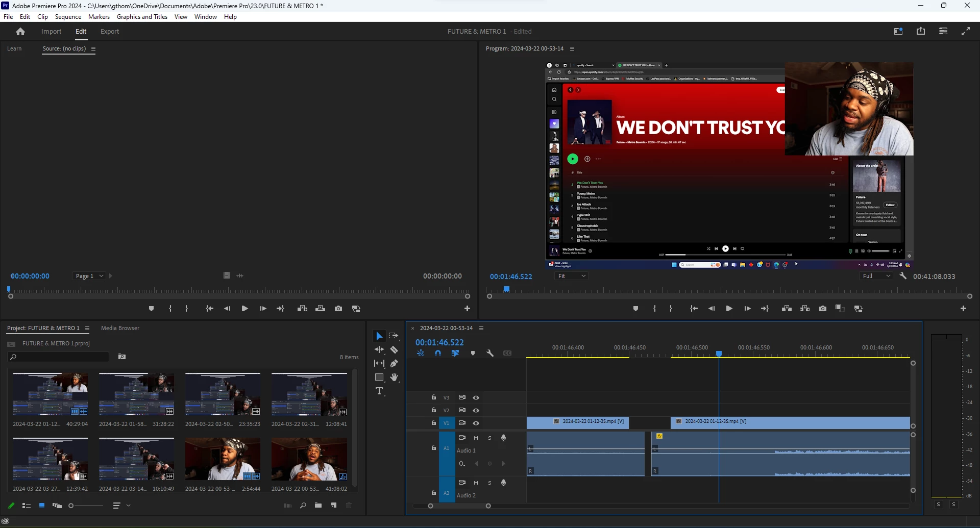
Task: Open the Sequence menu
Action: click(68, 17)
